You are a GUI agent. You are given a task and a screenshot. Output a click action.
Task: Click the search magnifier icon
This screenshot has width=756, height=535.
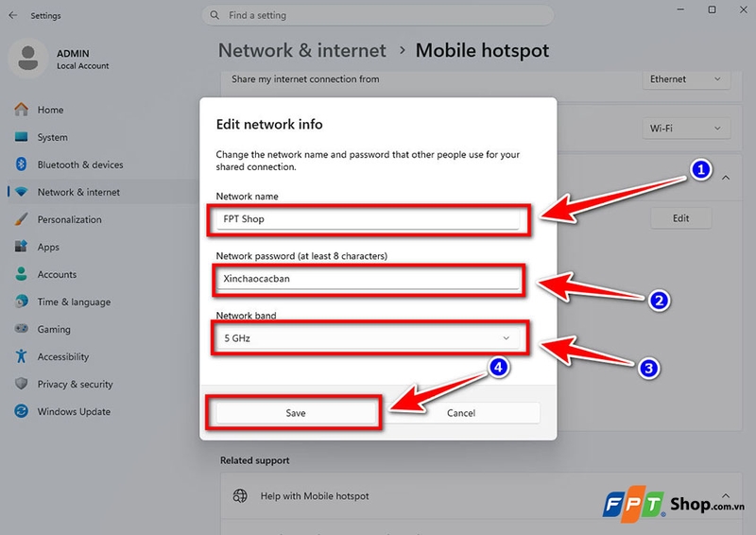point(215,15)
